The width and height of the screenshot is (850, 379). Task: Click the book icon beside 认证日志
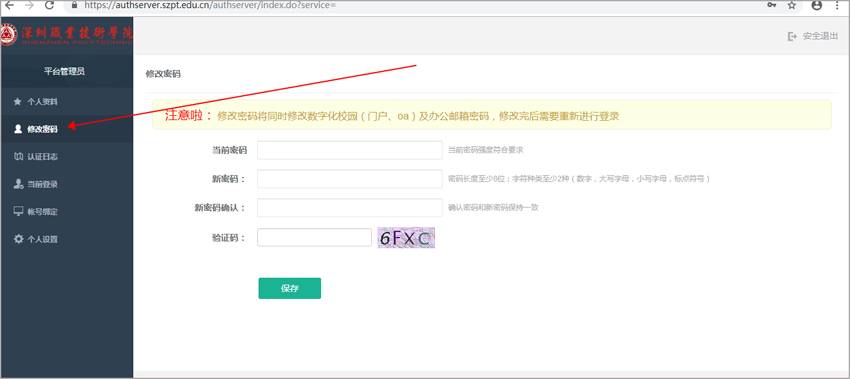[18, 157]
